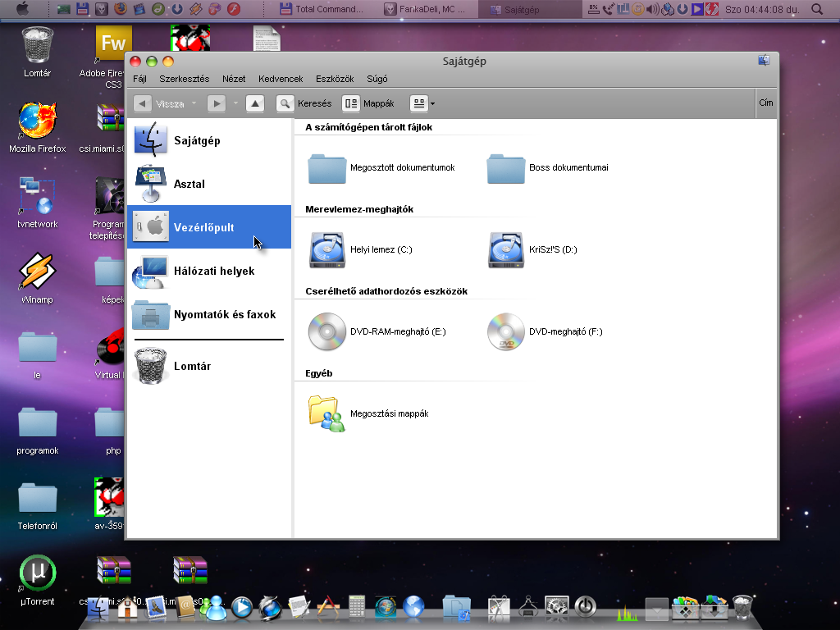Open the Eszközök menu
Screen dimensions: 840x630
[335, 79]
